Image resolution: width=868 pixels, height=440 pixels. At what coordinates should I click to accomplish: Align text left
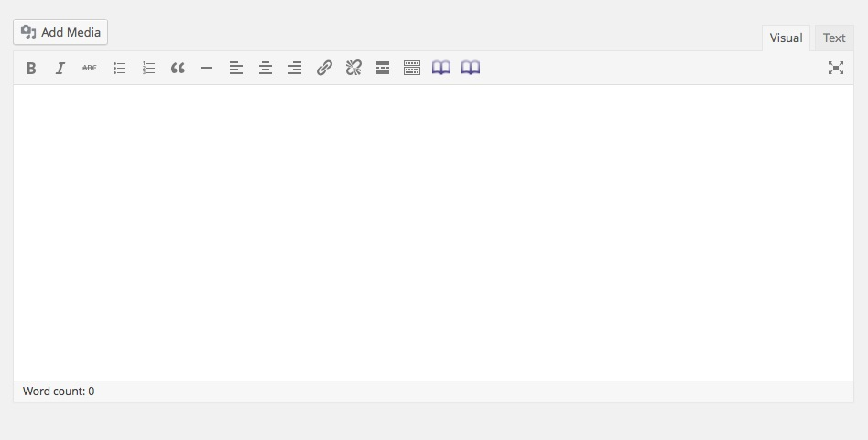click(236, 68)
